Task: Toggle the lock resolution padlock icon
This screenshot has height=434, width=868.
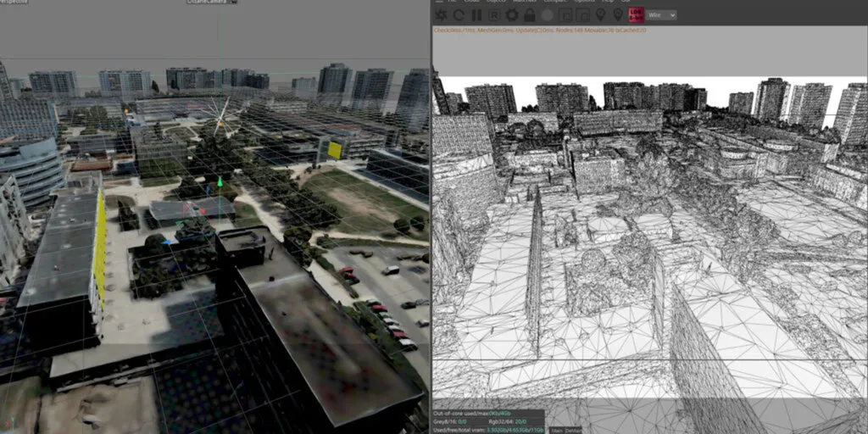Action: (x=530, y=15)
